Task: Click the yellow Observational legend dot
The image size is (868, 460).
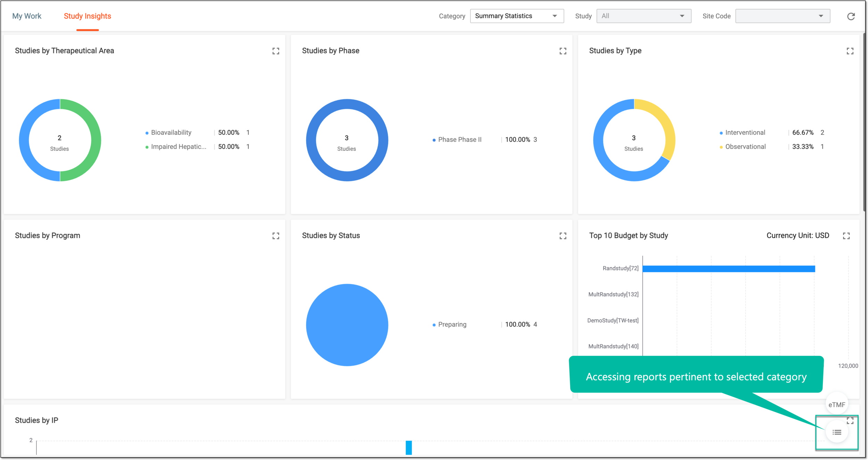Action: 721,147
